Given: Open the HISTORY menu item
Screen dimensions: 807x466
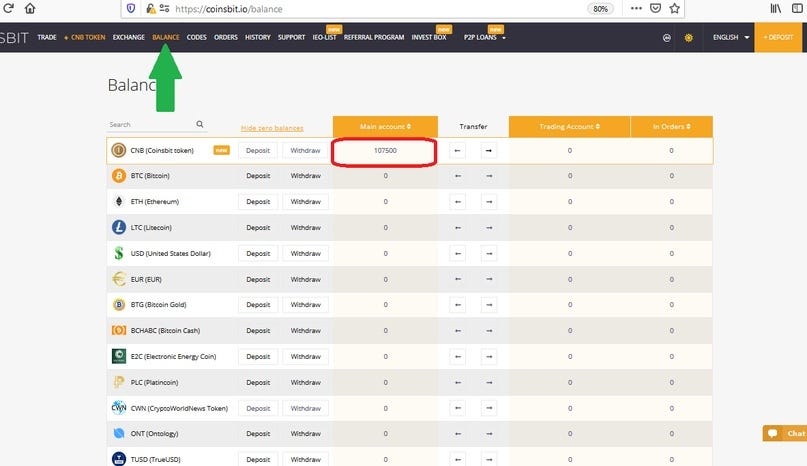Looking at the screenshot, I should (258, 37).
